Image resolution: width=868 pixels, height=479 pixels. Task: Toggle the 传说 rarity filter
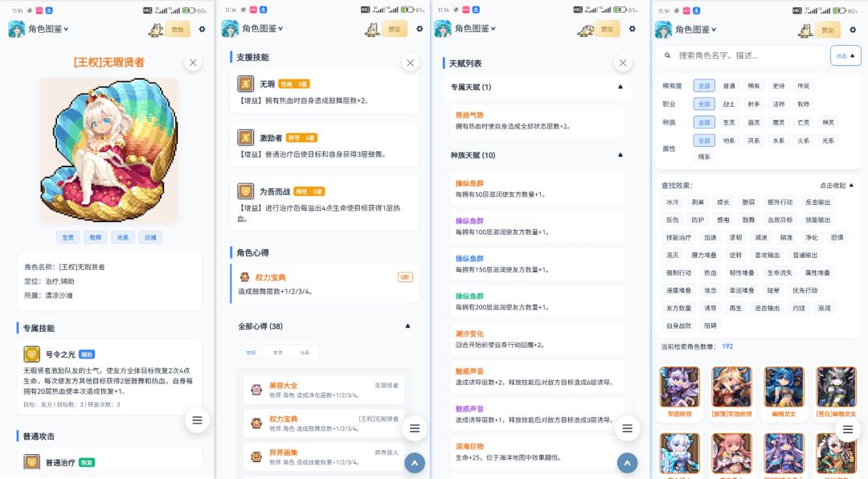pos(803,86)
